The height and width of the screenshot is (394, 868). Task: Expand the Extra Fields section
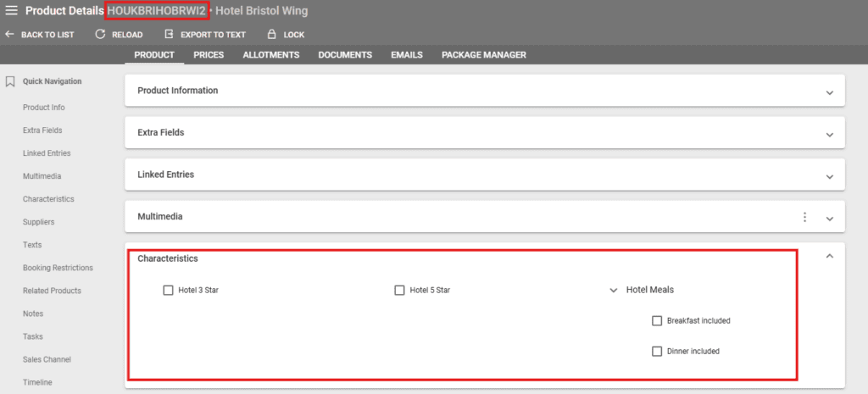(829, 134)
